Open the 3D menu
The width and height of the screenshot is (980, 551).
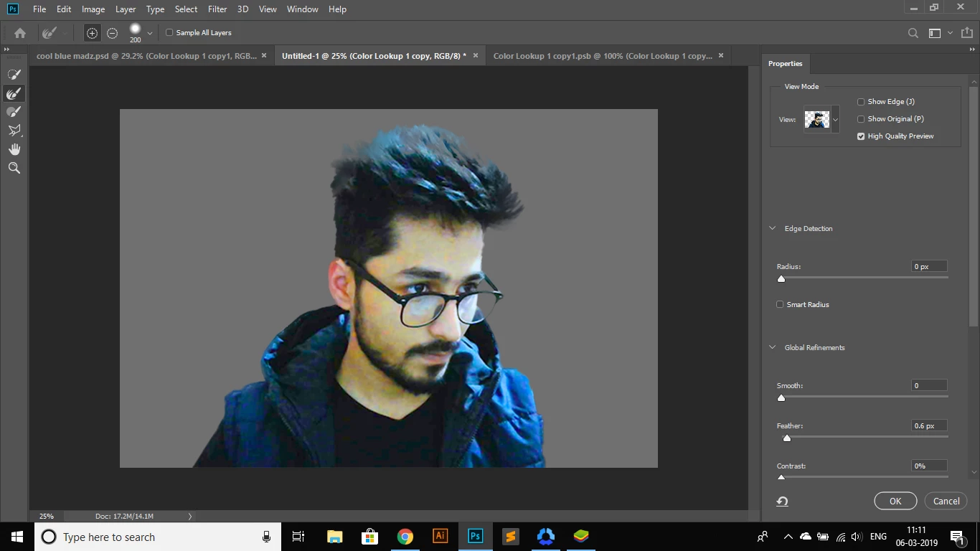242,9
